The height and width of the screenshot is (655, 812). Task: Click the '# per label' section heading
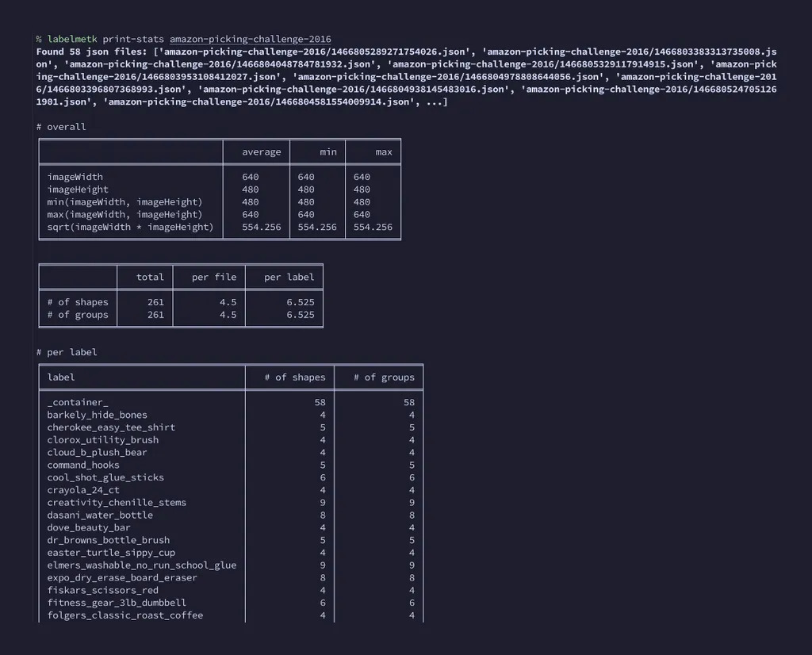point(67,352)
